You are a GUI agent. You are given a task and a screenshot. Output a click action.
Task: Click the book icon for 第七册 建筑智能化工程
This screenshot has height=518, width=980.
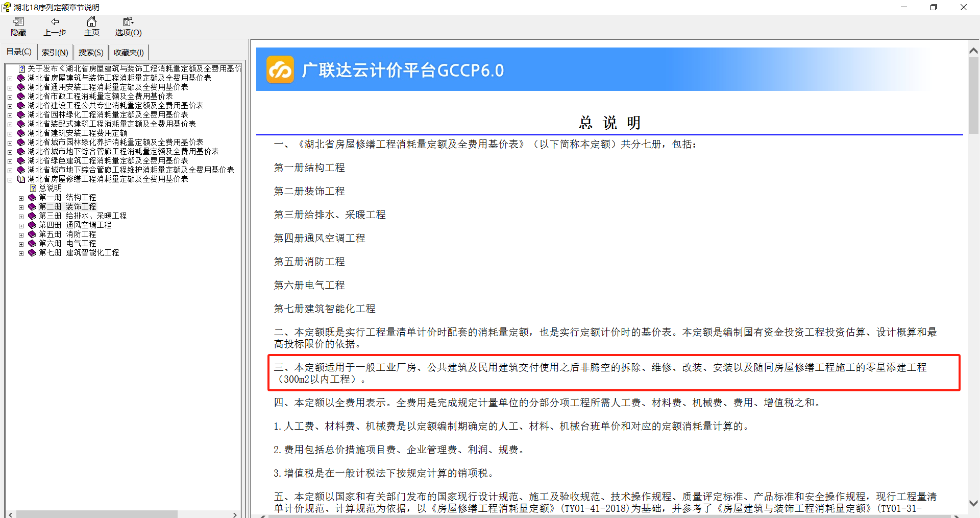[32, 252]
